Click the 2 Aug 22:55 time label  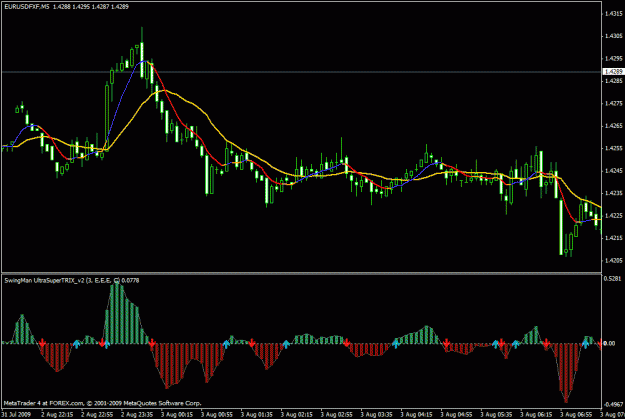(x=97, y=415)
